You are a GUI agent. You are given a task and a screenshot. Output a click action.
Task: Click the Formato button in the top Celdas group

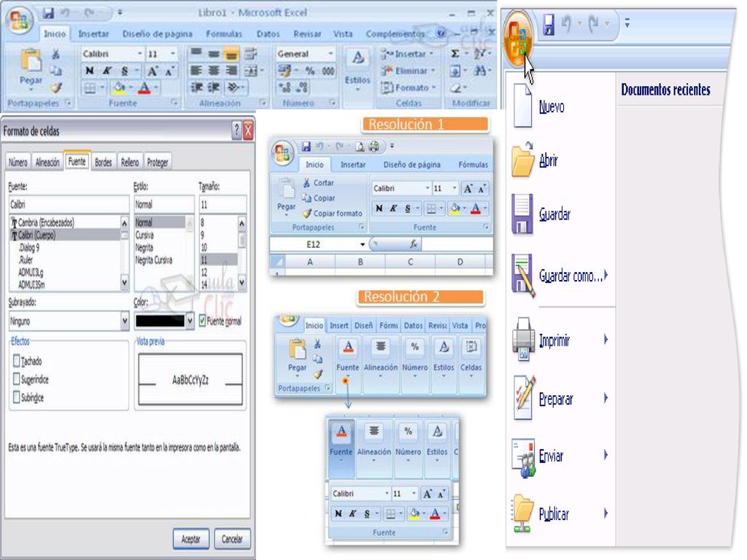[x=409, y=87]
